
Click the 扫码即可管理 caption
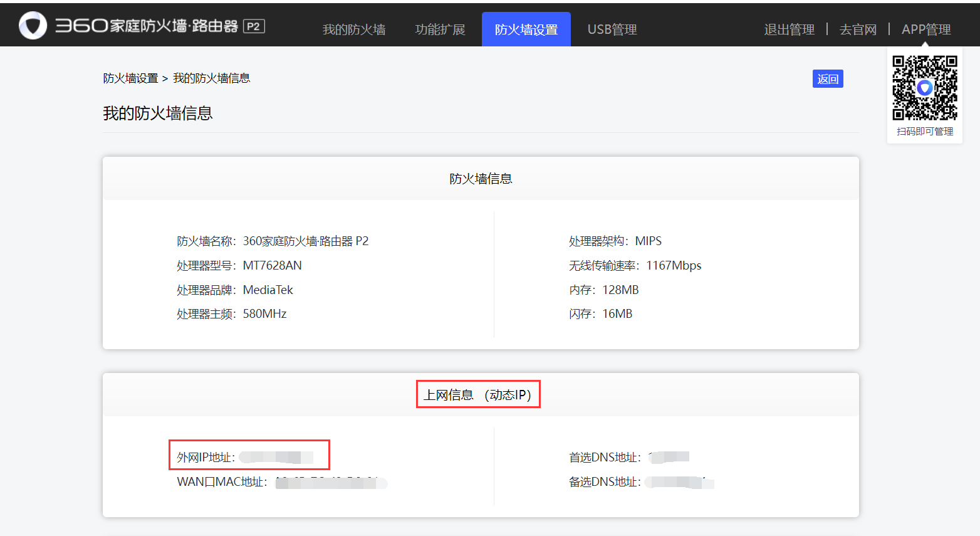(925, 132)
